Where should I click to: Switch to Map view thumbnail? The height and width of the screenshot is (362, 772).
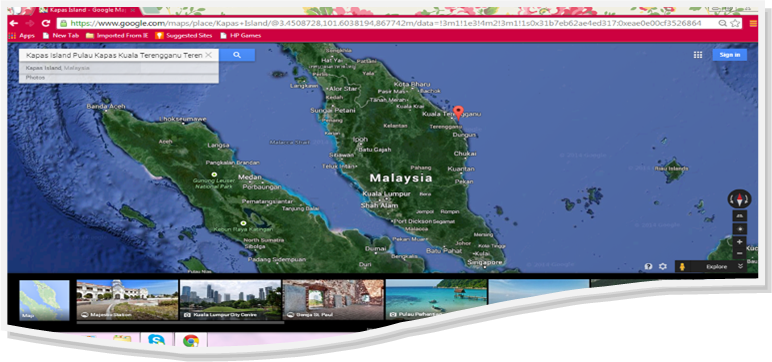click(44, 300)
